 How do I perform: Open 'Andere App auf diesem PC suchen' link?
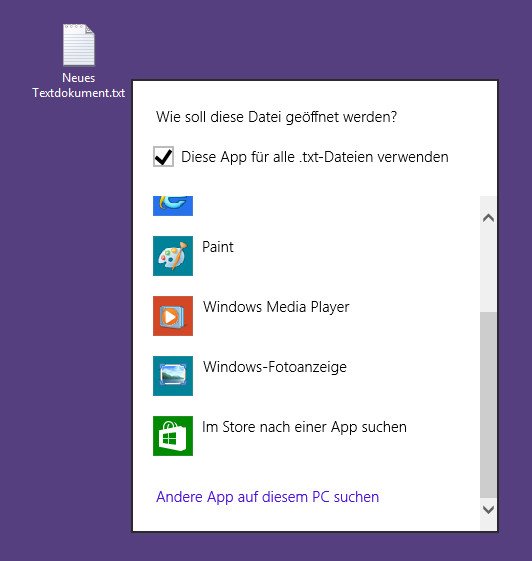coord(268,497)
